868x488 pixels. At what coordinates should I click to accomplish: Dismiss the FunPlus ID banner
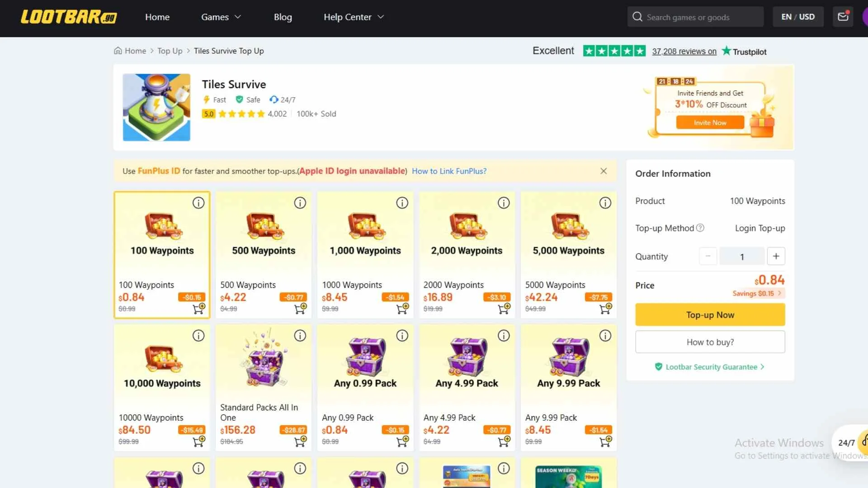pos(603,171)
